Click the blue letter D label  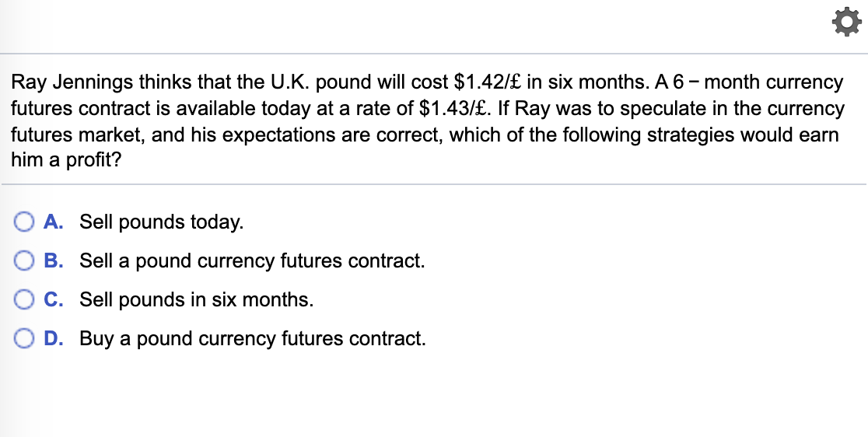click(x=53, y=338)
